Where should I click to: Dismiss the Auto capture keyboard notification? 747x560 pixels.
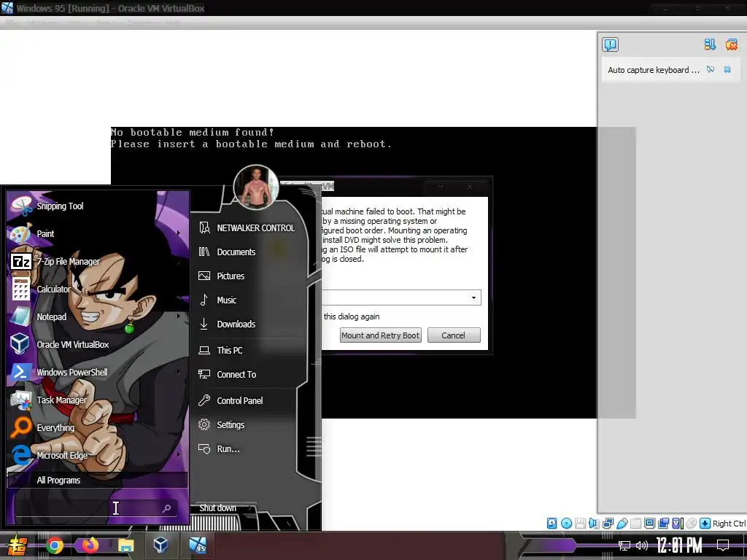727,69
